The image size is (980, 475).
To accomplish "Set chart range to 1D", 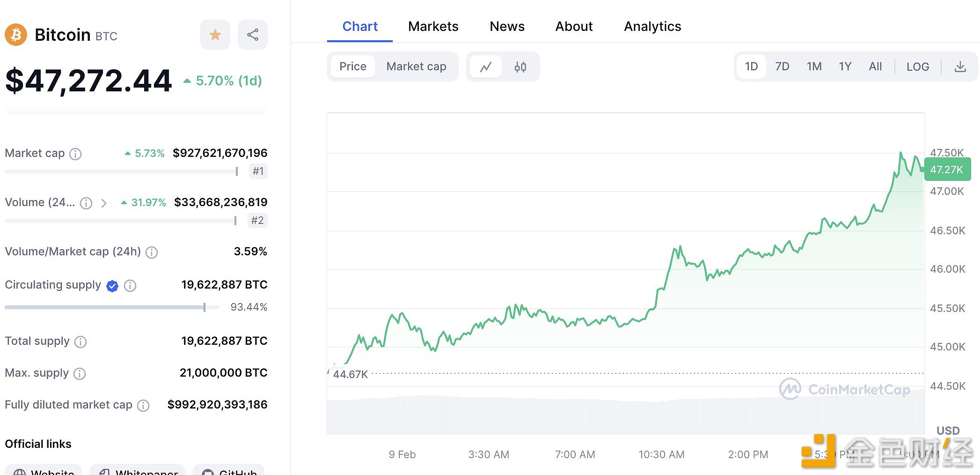I will click(x=751, y=67).
